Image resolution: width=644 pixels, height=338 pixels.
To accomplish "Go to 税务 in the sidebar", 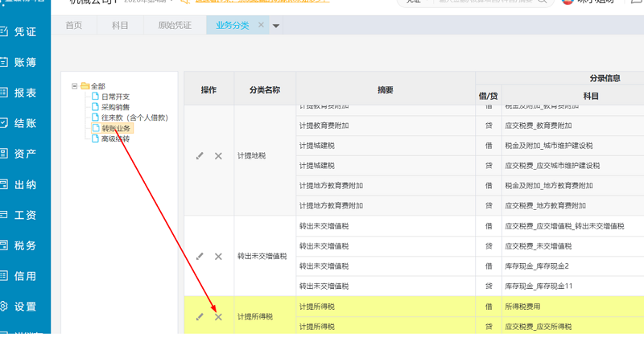I will (x=24, y=245).
